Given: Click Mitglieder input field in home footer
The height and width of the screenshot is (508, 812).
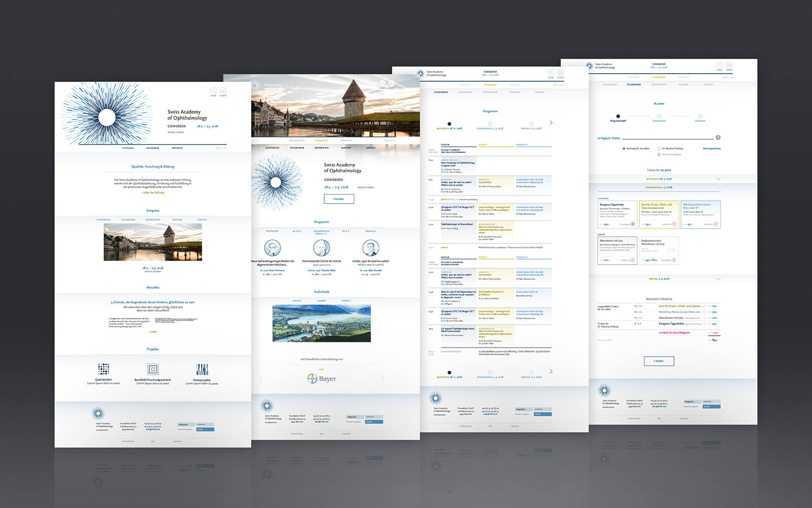Looking at the screenshot, I should pos(186,424).
